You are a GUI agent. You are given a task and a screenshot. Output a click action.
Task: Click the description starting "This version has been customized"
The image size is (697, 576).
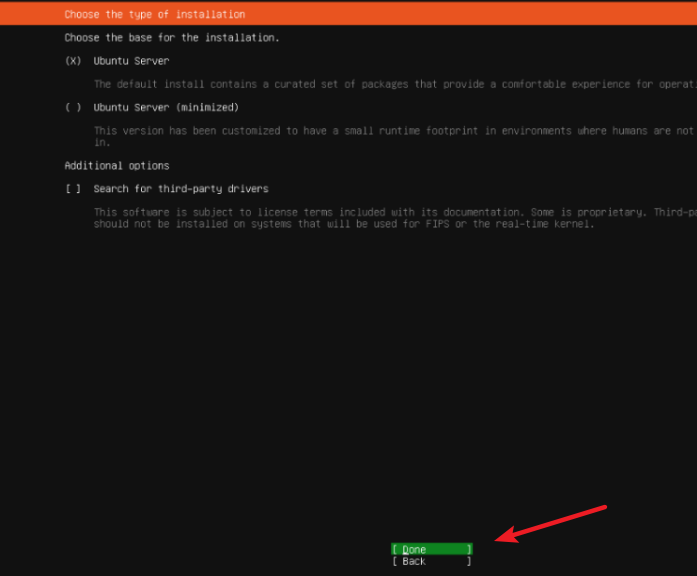click(x=395, y=136)
